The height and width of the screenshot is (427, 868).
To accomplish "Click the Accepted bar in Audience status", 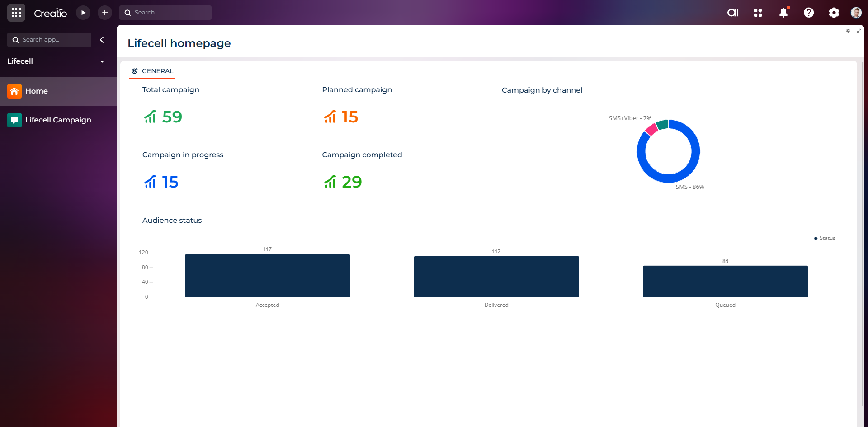I will (268, 276).
